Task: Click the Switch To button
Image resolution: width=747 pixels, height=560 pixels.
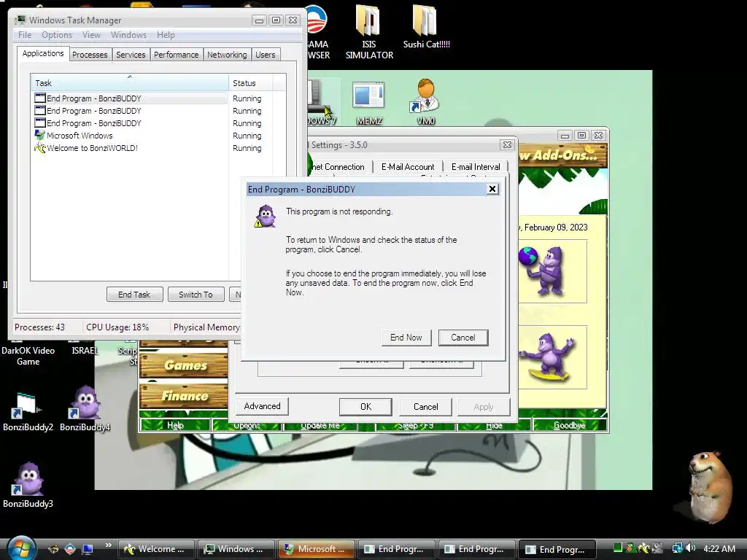Action: pos(196,295)
